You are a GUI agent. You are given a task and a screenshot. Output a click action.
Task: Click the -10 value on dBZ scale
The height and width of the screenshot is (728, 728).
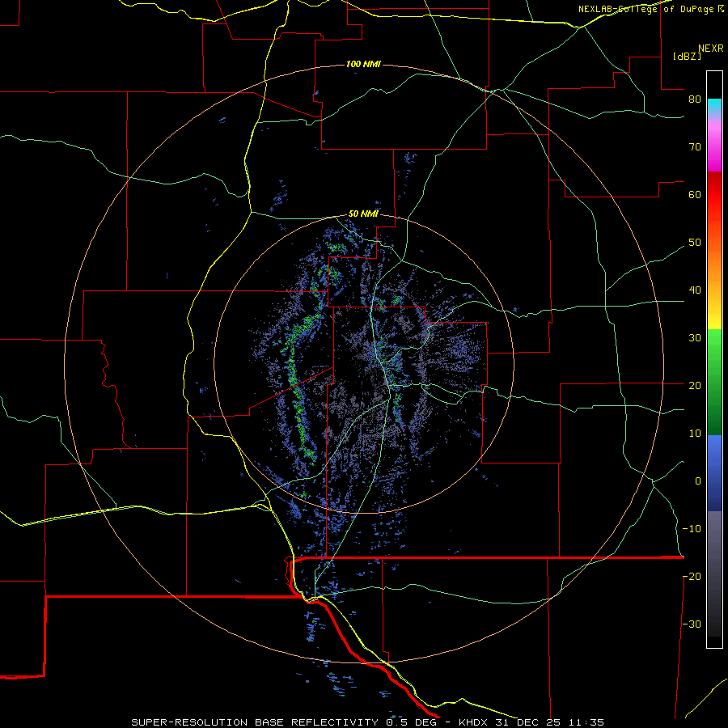point(692,529)
